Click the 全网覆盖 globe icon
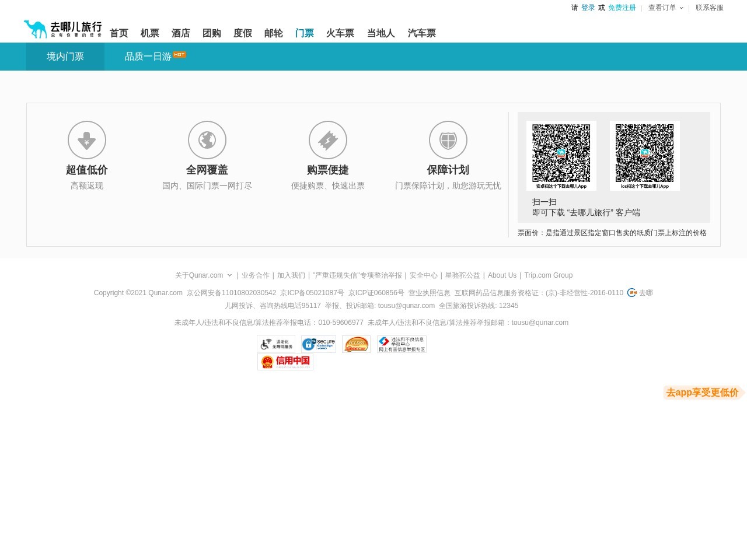 pos(207,140)
